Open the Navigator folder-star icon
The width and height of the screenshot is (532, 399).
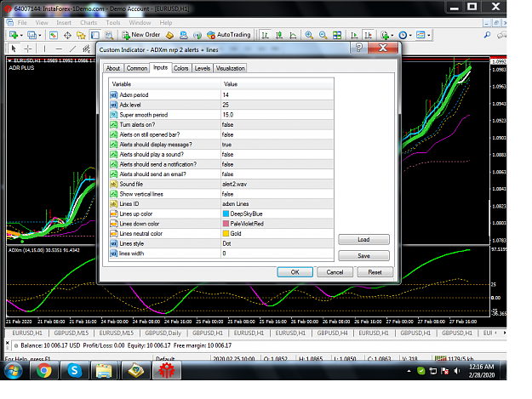coord(81,35)
